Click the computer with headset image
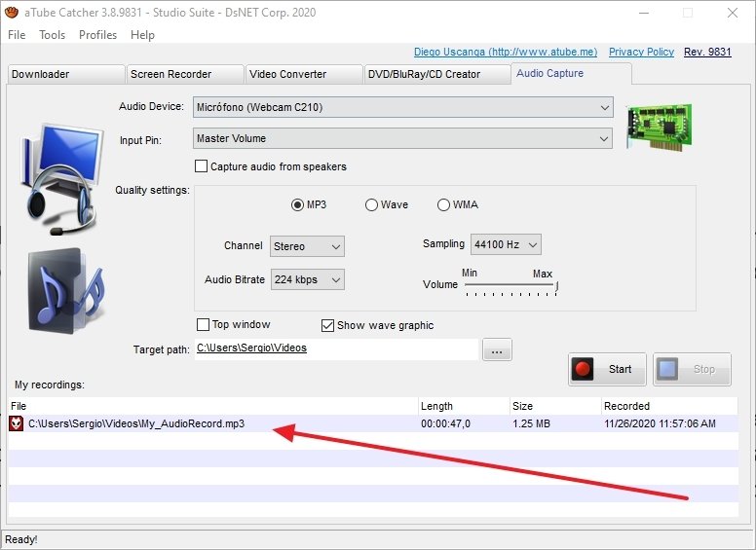Viewport: 756px width, 550px height. tap(62, 179)
